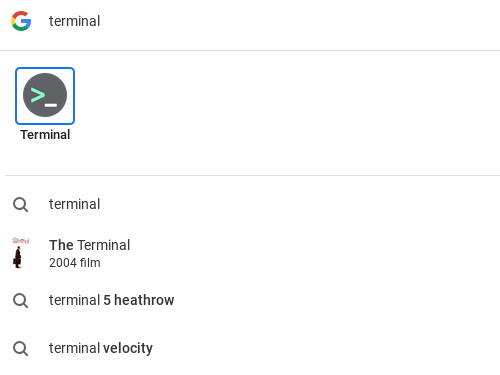Launch the Terminal app icon
The width and height of the screenshot is (500, 375).
45,95
